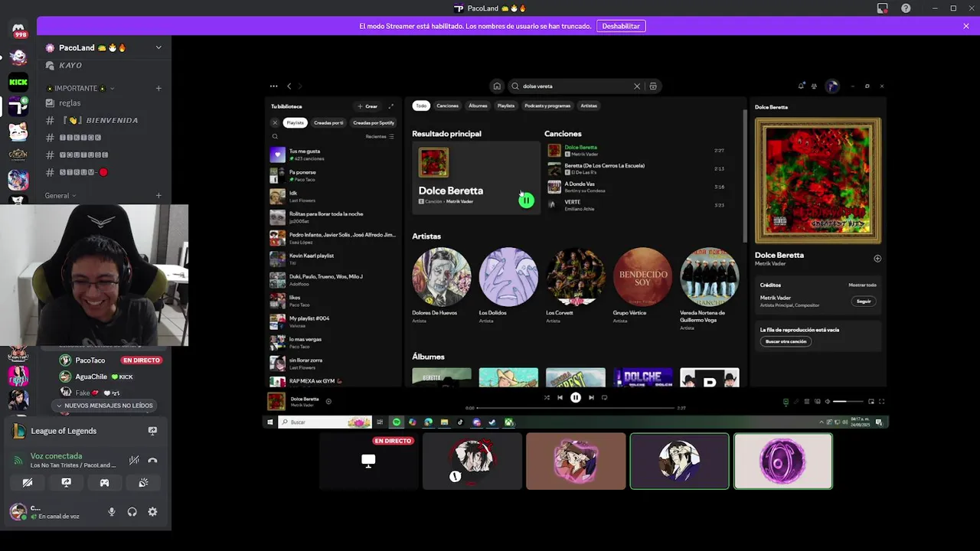Collapse the General channel category
Viewport: 980px width, 551px height.
pos(60,195)
